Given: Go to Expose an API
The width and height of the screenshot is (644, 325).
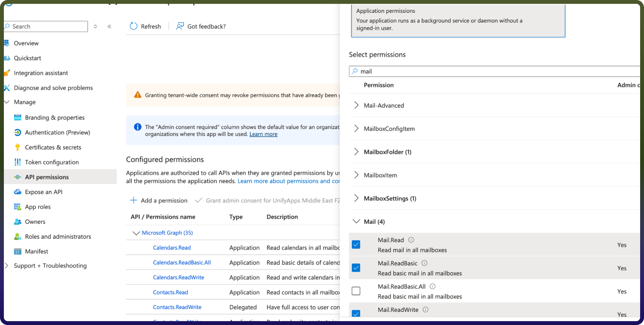Looking at the screenshot, I should point(44,192).
